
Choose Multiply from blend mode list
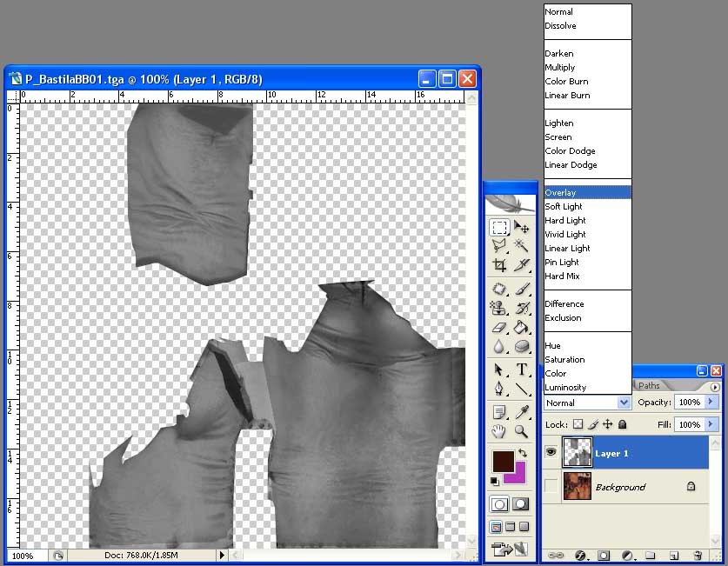pyautogui.click(x=560, y=67)
